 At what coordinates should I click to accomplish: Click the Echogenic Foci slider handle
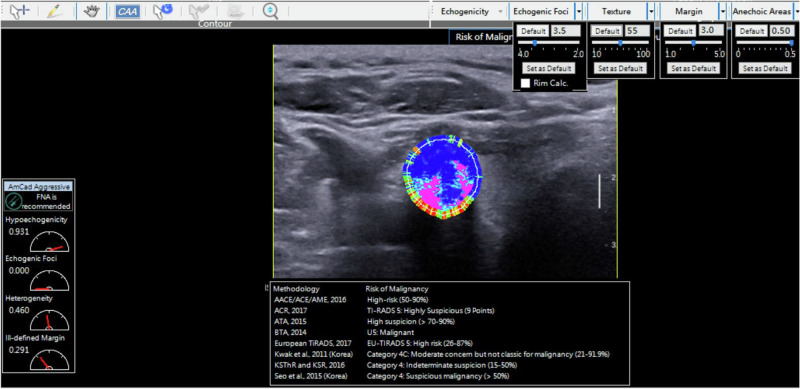535,43
